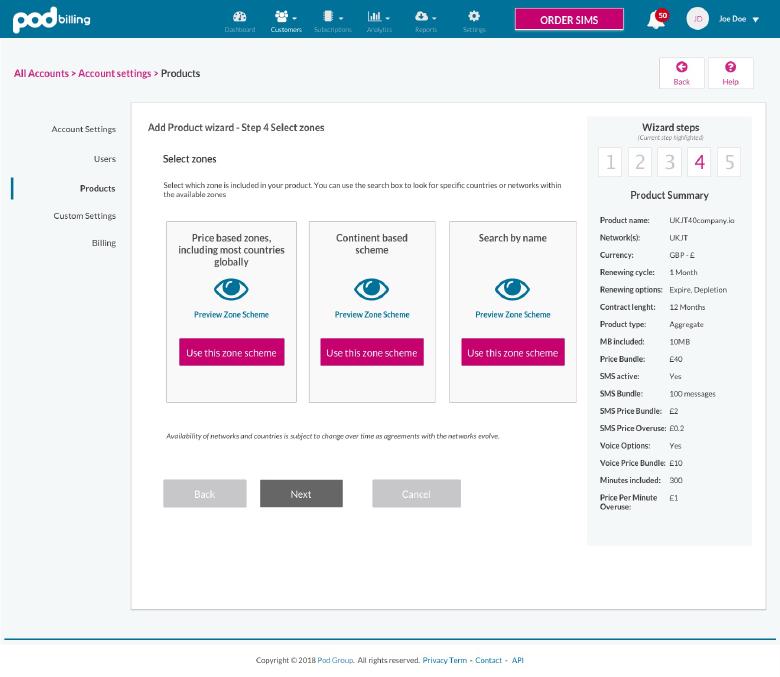Click Preview Zone Scheme under price based zones
This screenshot has width=780, height=677.
point(231,315)
